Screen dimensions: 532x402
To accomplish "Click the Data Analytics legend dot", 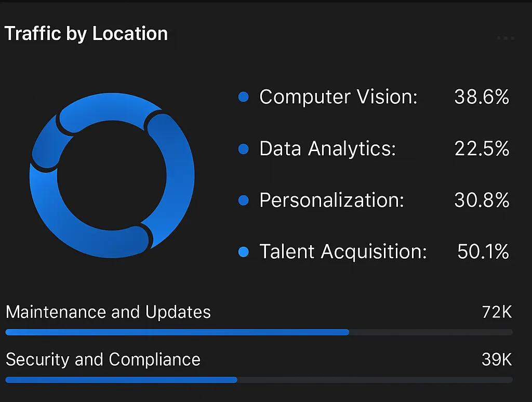I will coord(243,149).
